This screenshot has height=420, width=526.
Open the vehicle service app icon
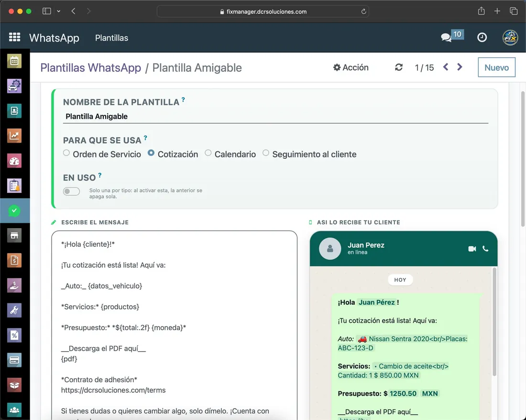pyautogui.click(x=14, y=86)
